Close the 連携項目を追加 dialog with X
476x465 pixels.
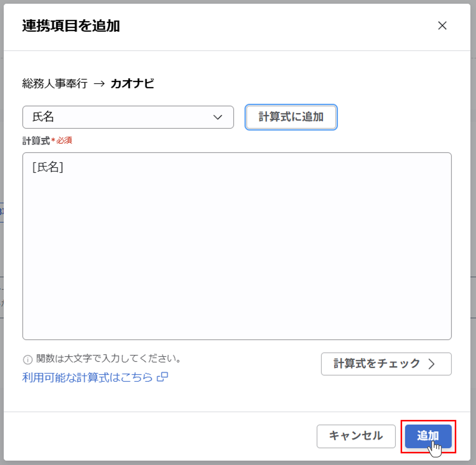442,26
